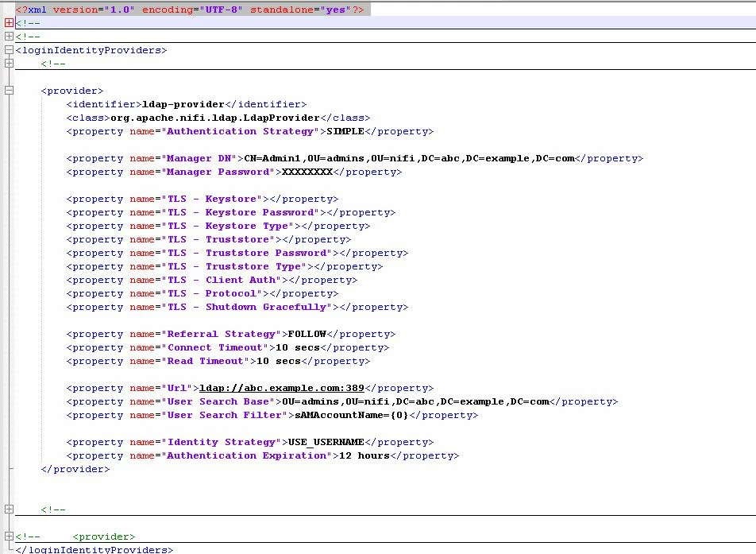Click the "TLS - Truststore" property line
Viewport: 756px width, 554px height.
click(209, 239)
